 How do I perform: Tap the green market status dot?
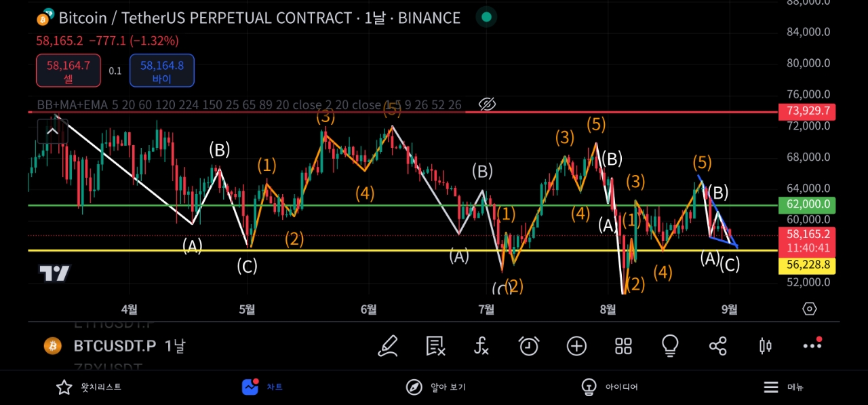486,17
